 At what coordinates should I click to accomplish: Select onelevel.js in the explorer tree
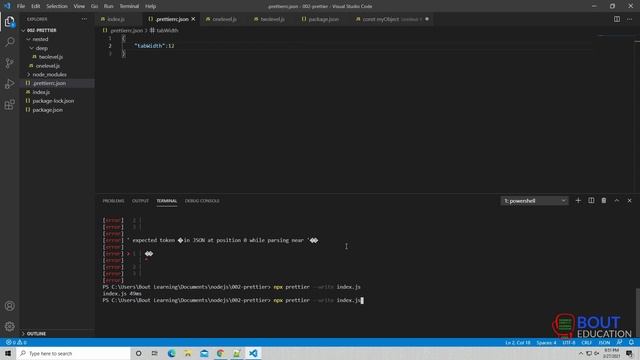47,66
